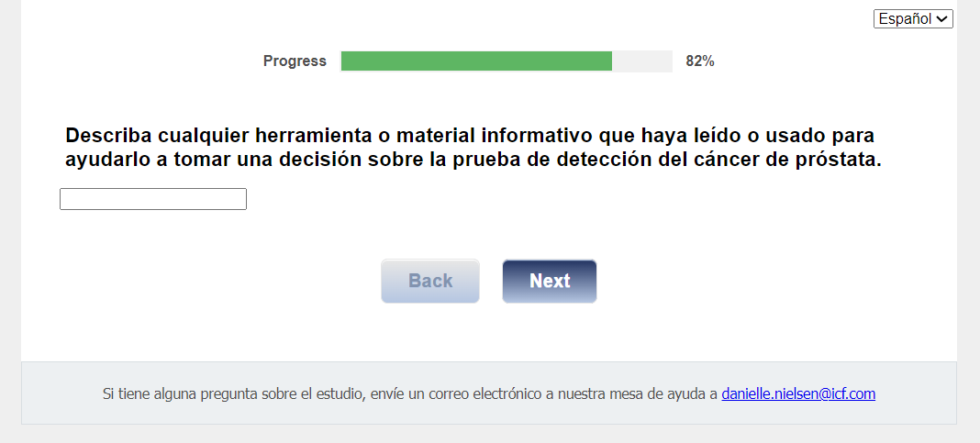Click the 82% percentage text
Viewport: 980px width, 443px height.
[x=699, y=61]
